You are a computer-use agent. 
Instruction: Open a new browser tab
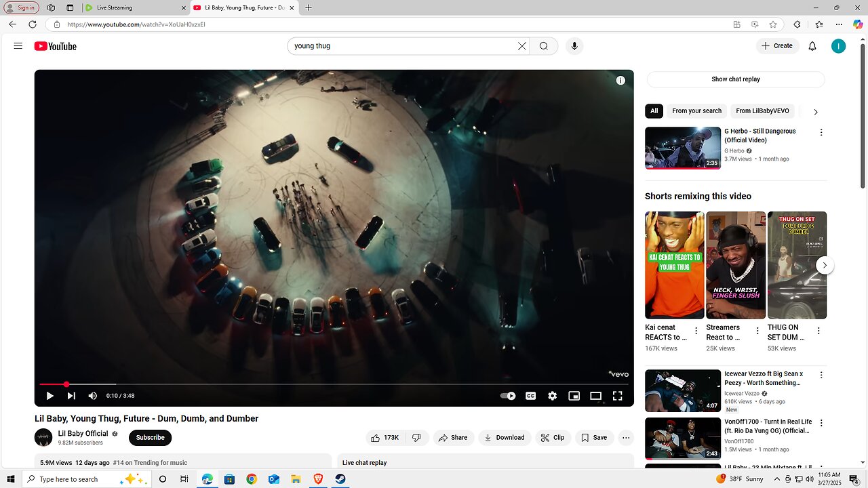309,7
